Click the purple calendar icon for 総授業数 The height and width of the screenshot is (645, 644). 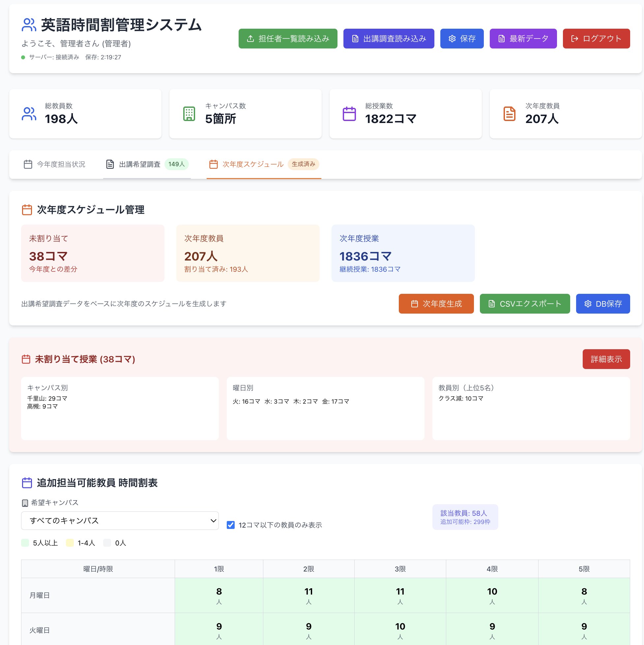349,114
